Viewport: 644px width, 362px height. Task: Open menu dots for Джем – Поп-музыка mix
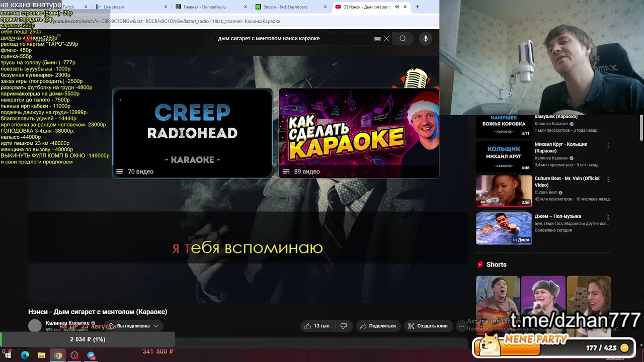pos(608,217)
